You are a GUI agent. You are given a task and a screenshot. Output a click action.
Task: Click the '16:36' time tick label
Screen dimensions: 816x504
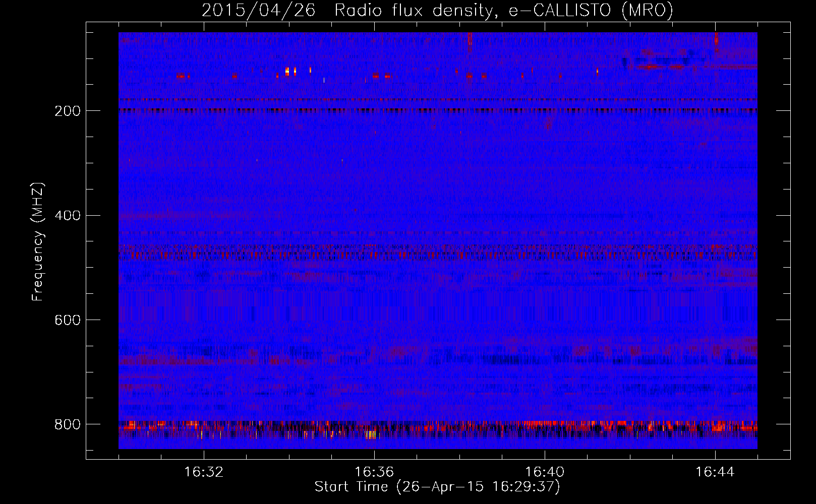click(374, 472)
